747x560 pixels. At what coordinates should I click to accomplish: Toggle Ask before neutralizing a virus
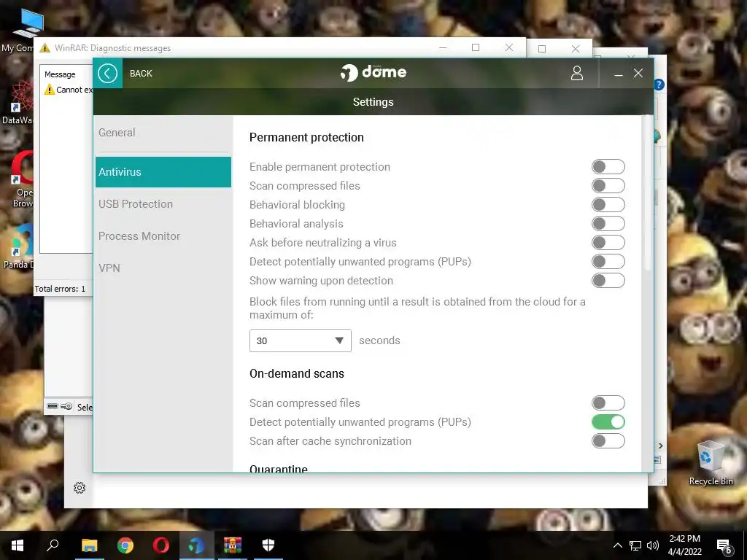click(x=608, y=242)
